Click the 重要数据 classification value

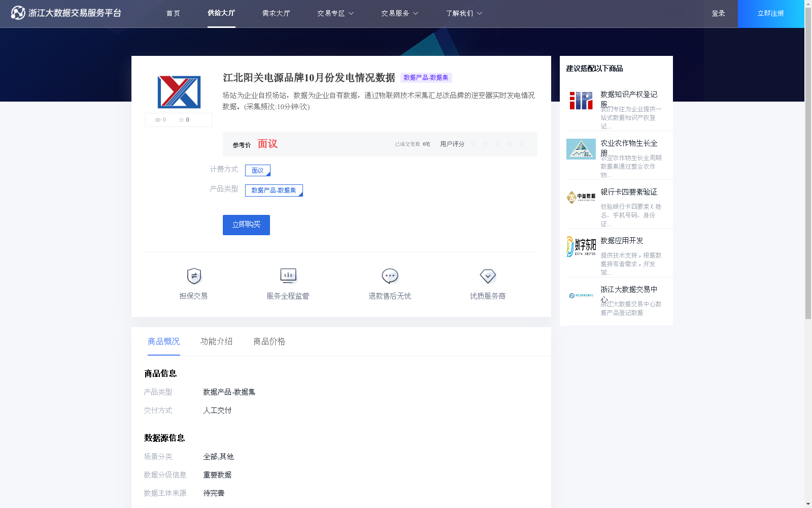pyautogui.click(x=217, y=475)
